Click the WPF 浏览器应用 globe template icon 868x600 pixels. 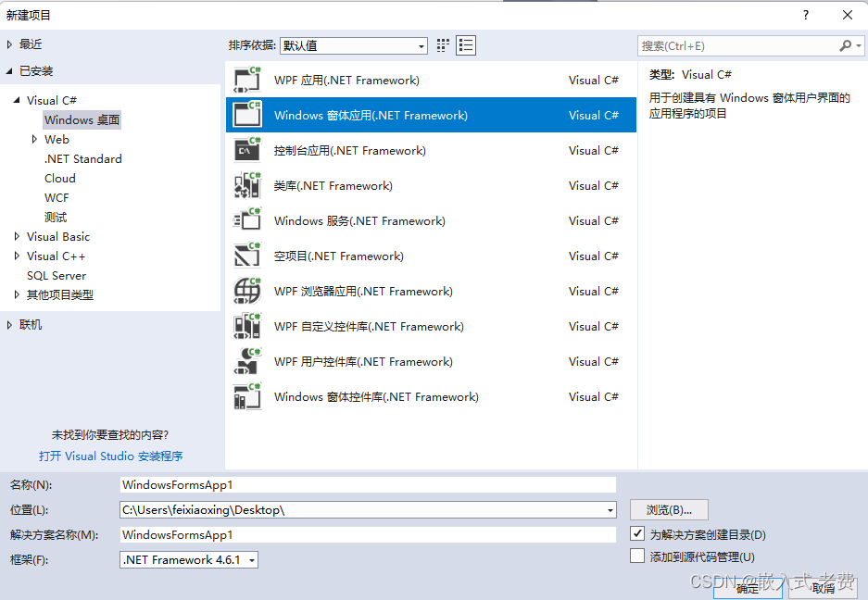[246, 291]
